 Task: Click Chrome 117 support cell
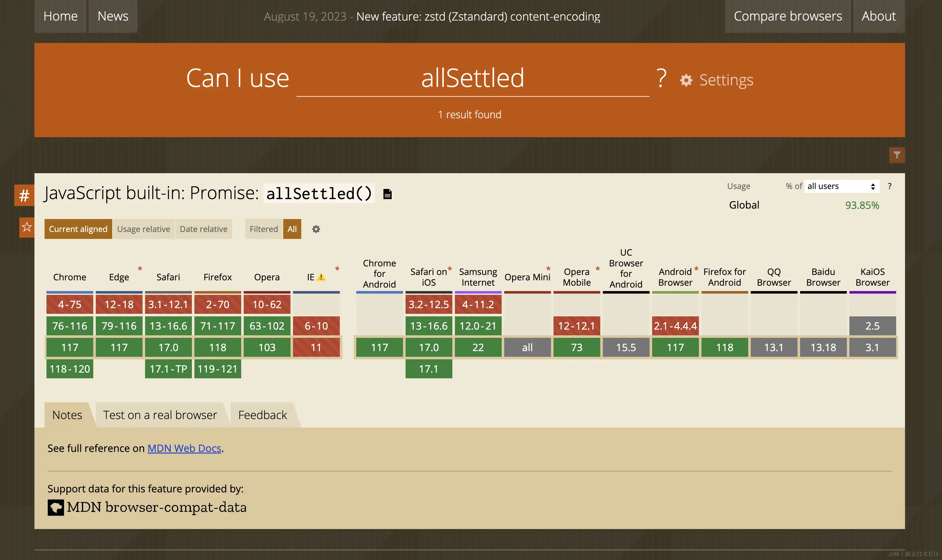[x=70, y=347]
